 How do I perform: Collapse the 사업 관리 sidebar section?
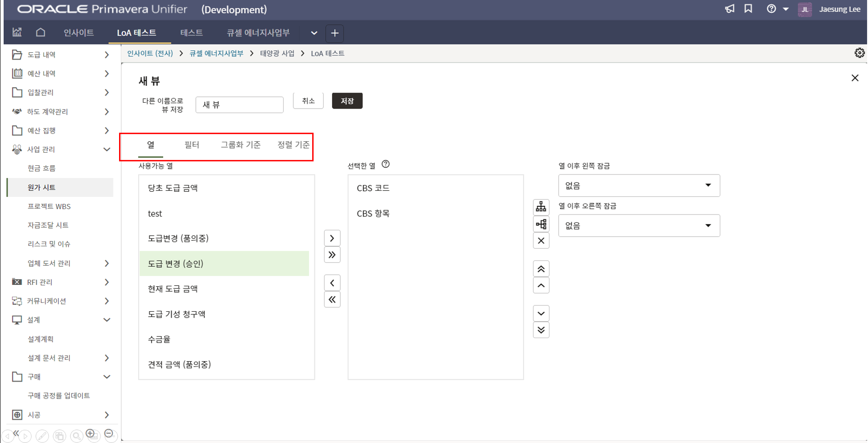pyautogui.click(x=107, y=149)
